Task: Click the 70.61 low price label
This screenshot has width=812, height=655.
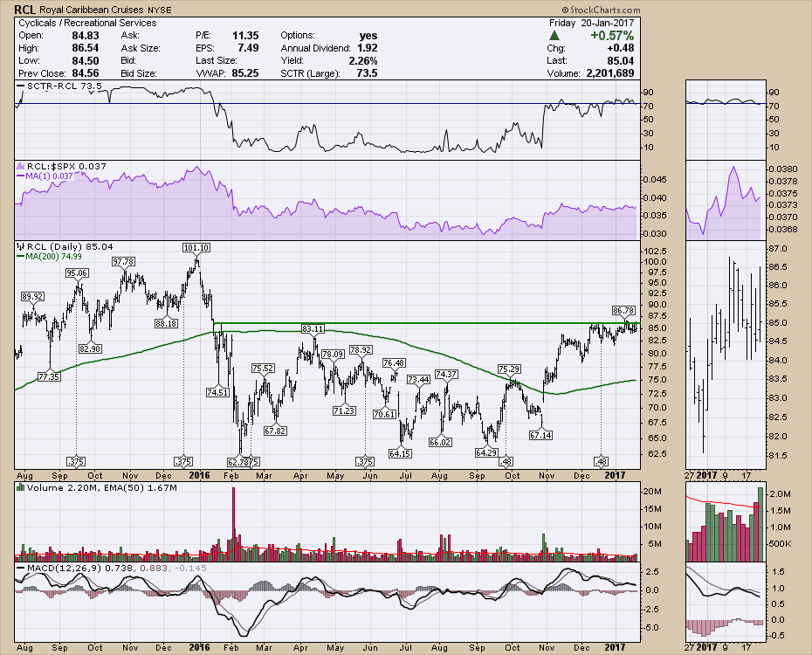Action: point(384,414)
